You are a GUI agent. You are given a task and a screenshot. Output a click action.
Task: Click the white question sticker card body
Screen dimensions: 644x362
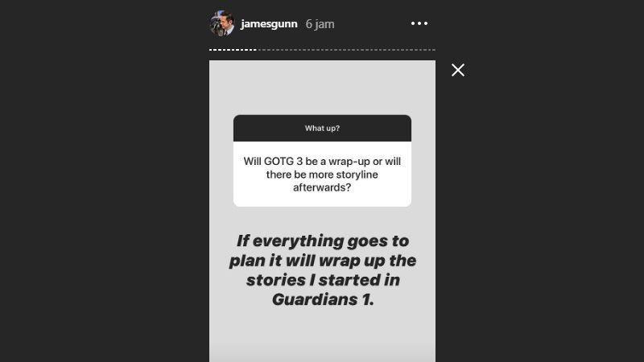pyautogui.click(x=323, y=174)
